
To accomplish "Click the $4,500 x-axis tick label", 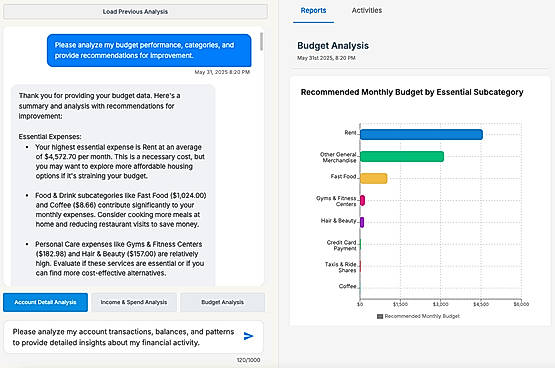I will (x=481, y=304).
